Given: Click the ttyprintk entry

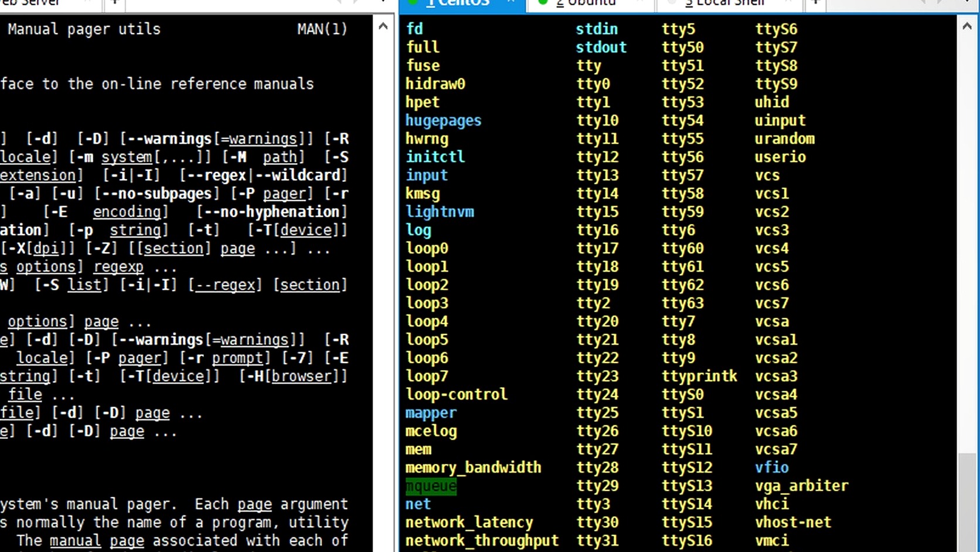Looking at the screenshot, I should [699, 377].
